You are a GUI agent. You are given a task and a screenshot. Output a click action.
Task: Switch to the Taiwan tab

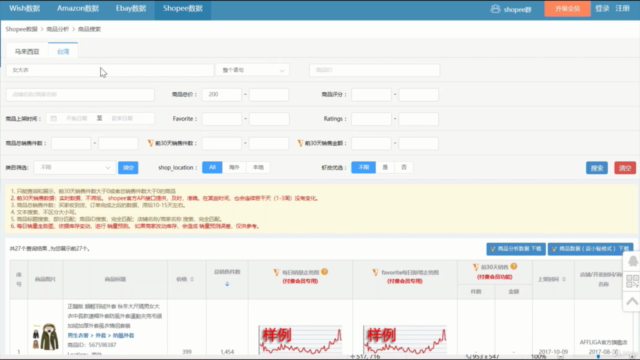[63, 51]
